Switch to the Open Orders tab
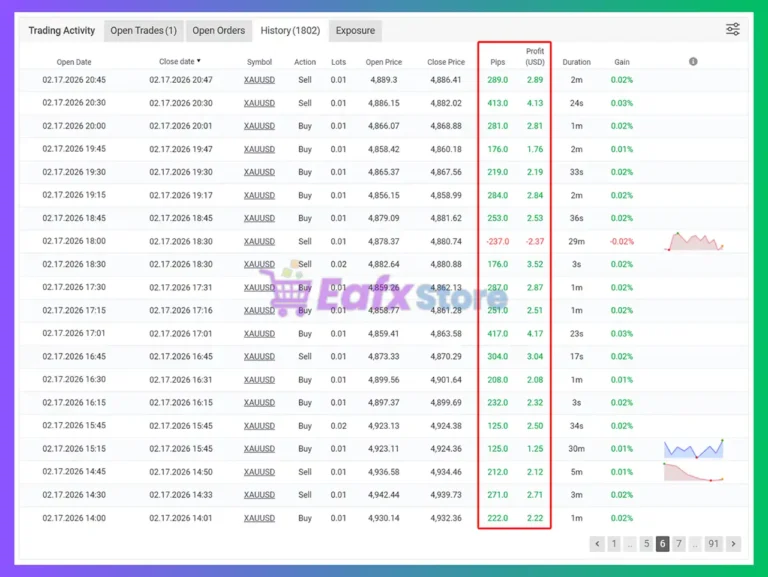Screen dimensions: 768x577 pyautogui.click(x=218, y=31)
